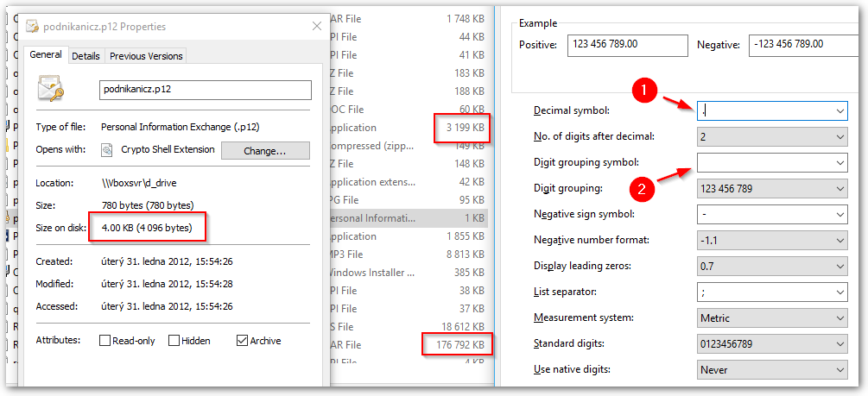The image size is (868, 396).
Task: Open the Measurement system Metric dropdown
Action: pos(772,318)
